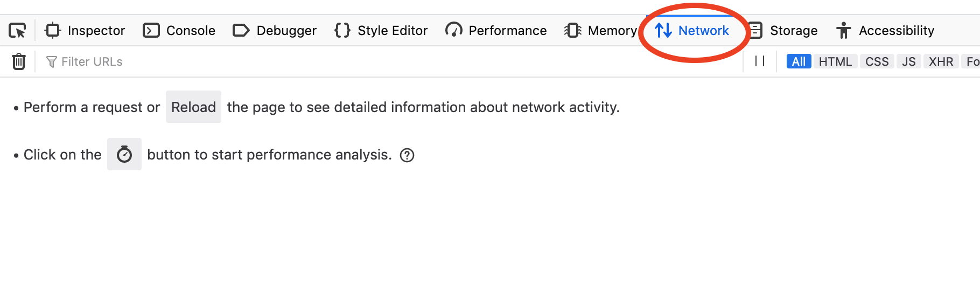Image resolution: width=980 pixels, height=291 pixels.
Task: Switch to the Performance tab
Action: [x=496, y=31]
